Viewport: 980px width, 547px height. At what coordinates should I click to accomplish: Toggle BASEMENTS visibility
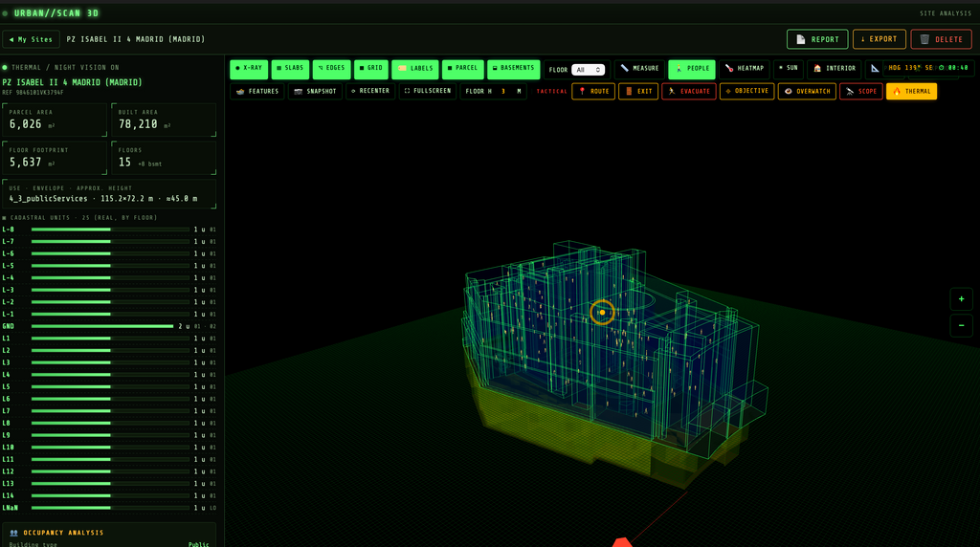[x=513, y=69]
